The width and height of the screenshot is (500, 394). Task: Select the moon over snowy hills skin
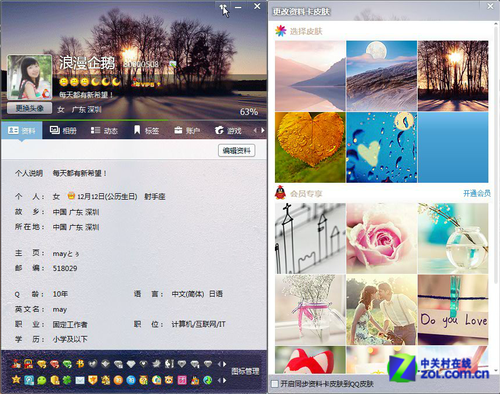382,76
